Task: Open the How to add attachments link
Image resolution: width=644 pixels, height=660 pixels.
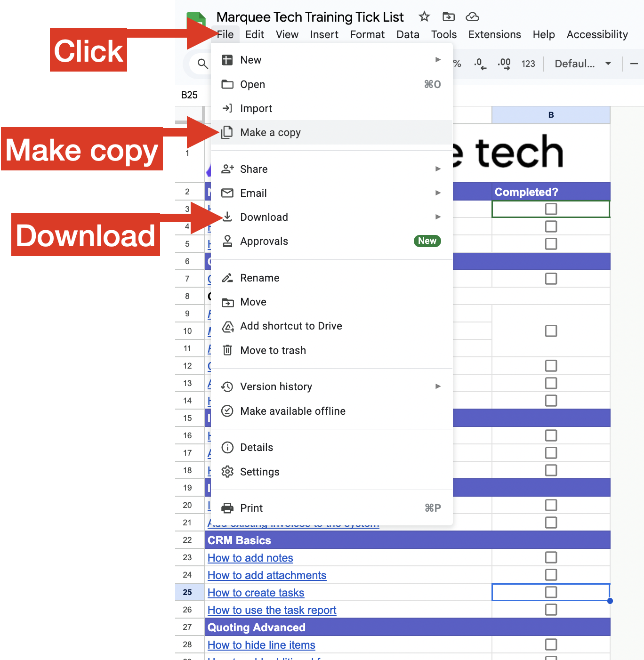Action: (x=267, y=575)
